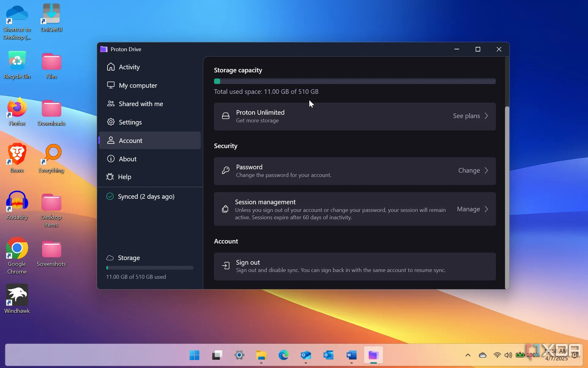Click the Password key icon
588x368 pixels.
pyautogui.click(x=226, y=171)
